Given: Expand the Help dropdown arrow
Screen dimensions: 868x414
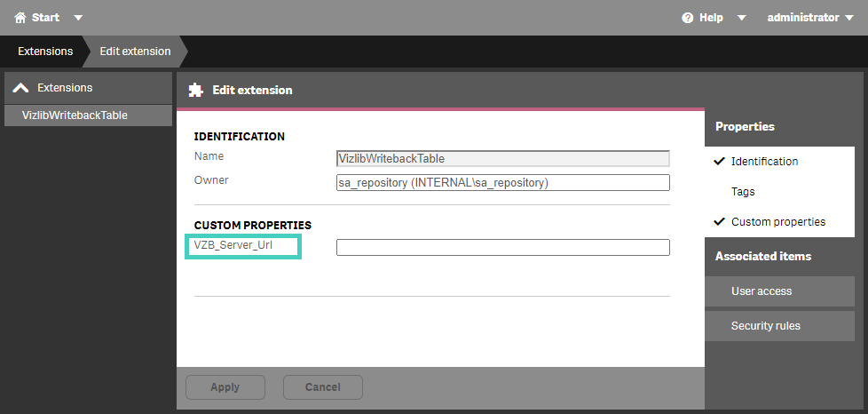Looking at the screenshot, I should 742,18.
